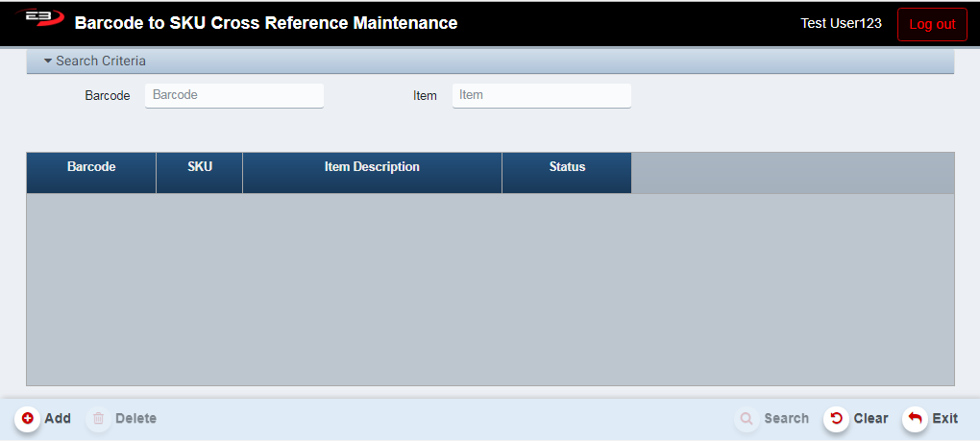Click the red plus Add icon
The width and height of the screenshot is (980, 441).
[27, 419]
